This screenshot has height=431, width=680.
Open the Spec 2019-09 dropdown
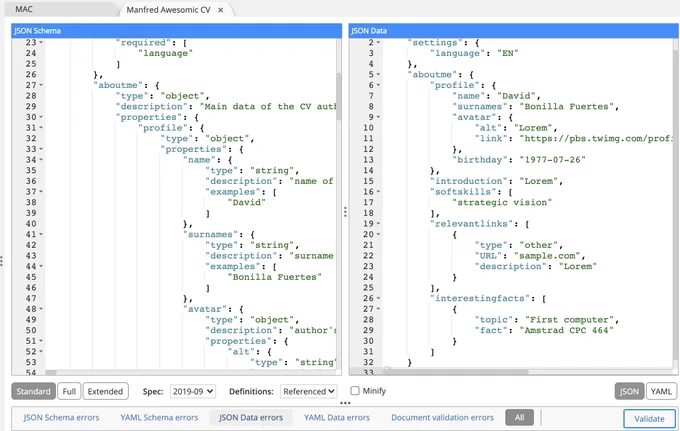coord(193,391)
